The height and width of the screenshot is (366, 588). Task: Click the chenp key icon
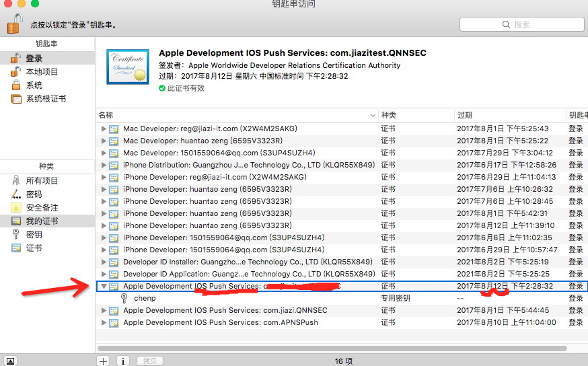pyautogui.click(x=124, y=299)
